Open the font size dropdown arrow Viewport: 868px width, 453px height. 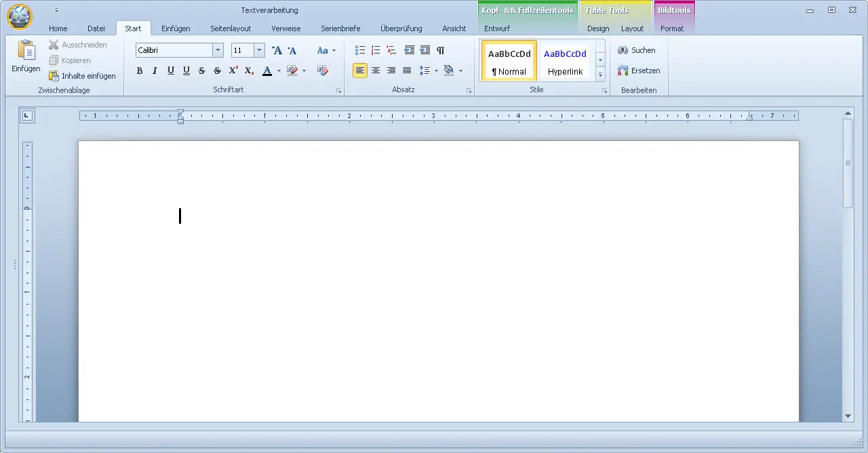pyautogui.click(x=259, y=50)
